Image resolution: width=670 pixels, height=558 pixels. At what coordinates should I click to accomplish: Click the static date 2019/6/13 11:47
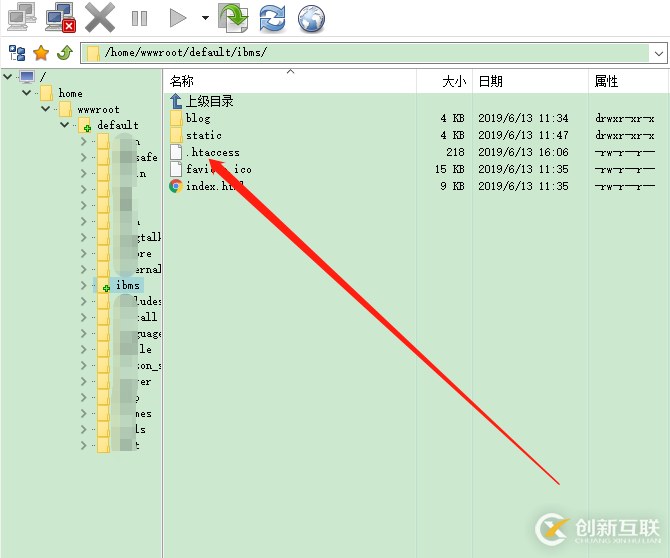pos(523,135)
